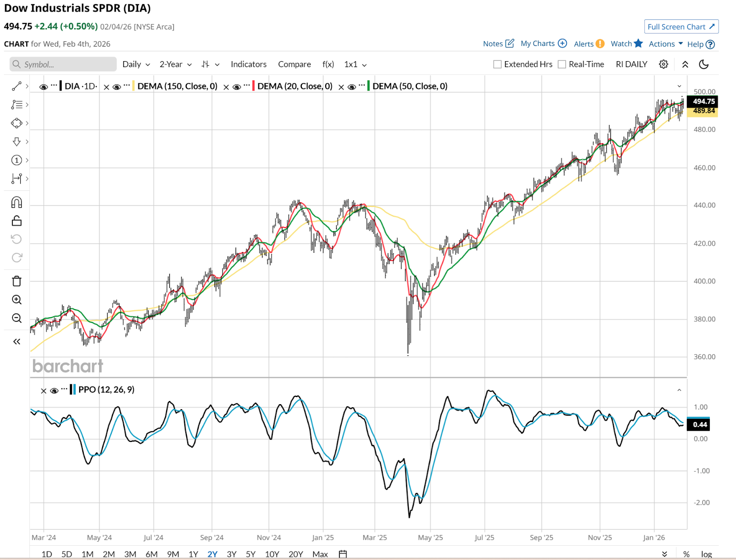Open the f(x) expressions menu

point(328,64)
